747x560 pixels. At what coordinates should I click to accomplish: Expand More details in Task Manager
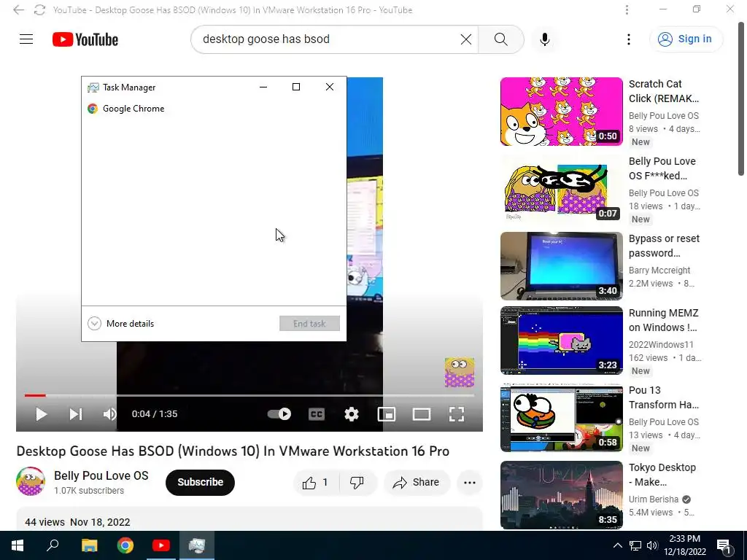point(121,323)
